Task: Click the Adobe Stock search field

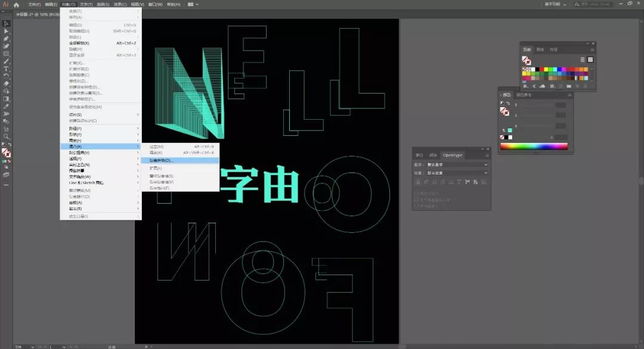Action: pyautogui.click(x=593, y=4)
